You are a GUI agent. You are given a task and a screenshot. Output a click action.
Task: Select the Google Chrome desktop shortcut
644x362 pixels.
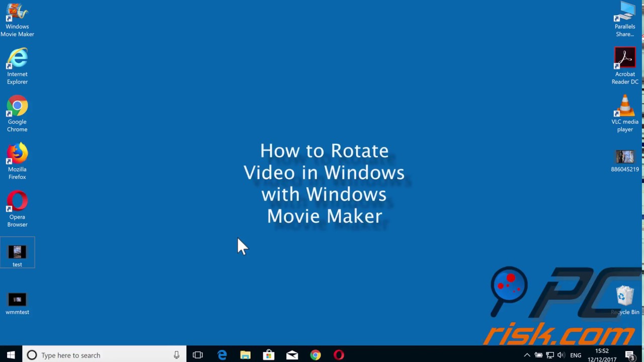pos(17,114)
